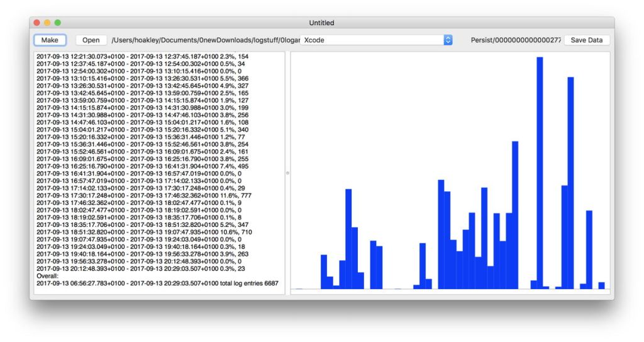Click the file path field starting with /Users/hoakley
644x342 pixels.
point(204,40)
